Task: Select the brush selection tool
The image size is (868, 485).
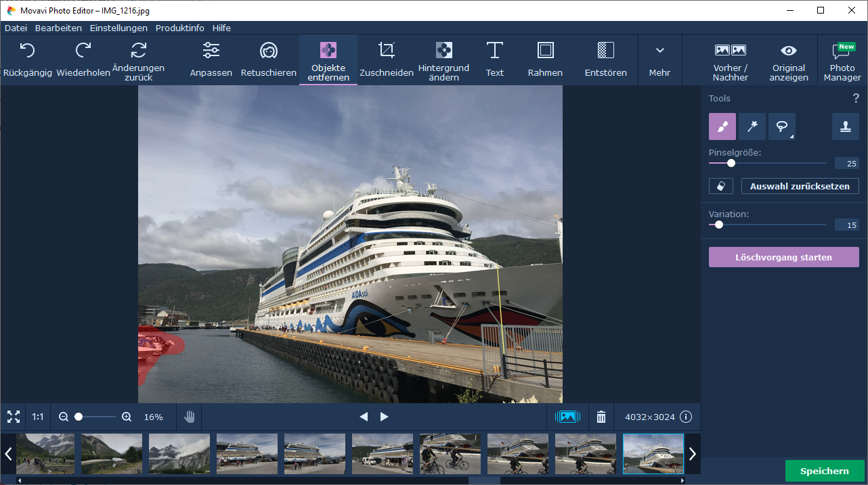Action: [x=722, y=126]
